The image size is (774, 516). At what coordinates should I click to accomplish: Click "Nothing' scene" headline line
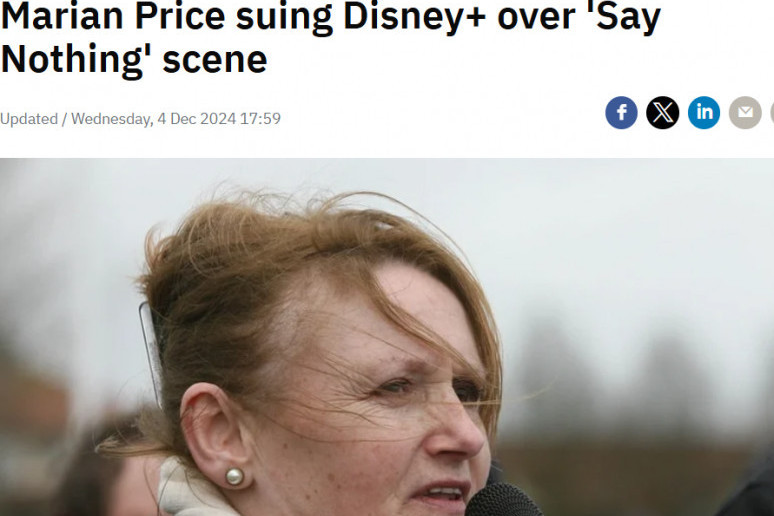[134, 59]
